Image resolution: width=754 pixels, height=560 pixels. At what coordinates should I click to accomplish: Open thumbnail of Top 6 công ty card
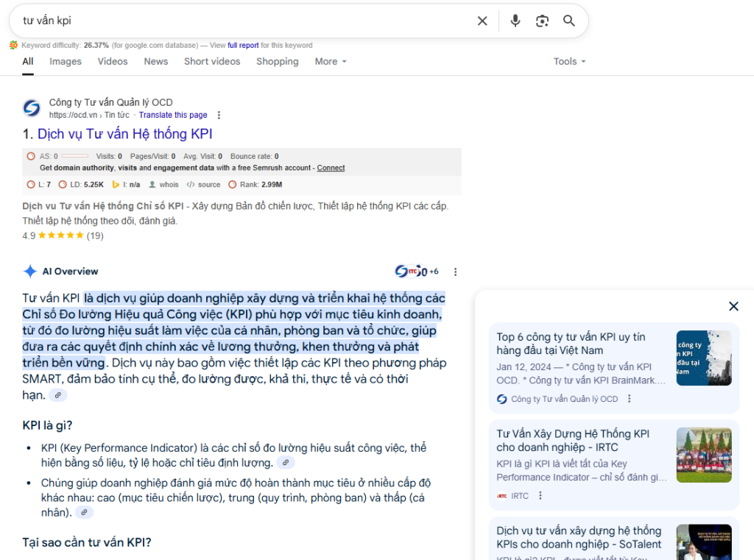click(x=704, y=358)
